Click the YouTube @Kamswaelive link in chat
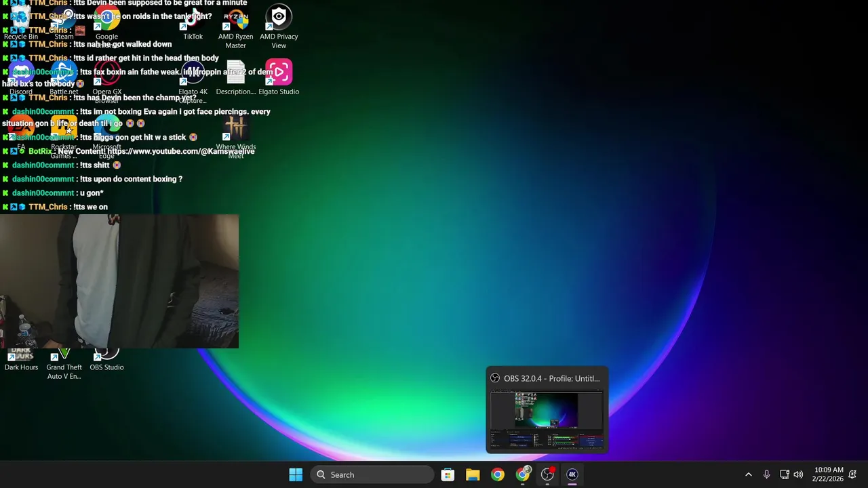 [181, 151]
